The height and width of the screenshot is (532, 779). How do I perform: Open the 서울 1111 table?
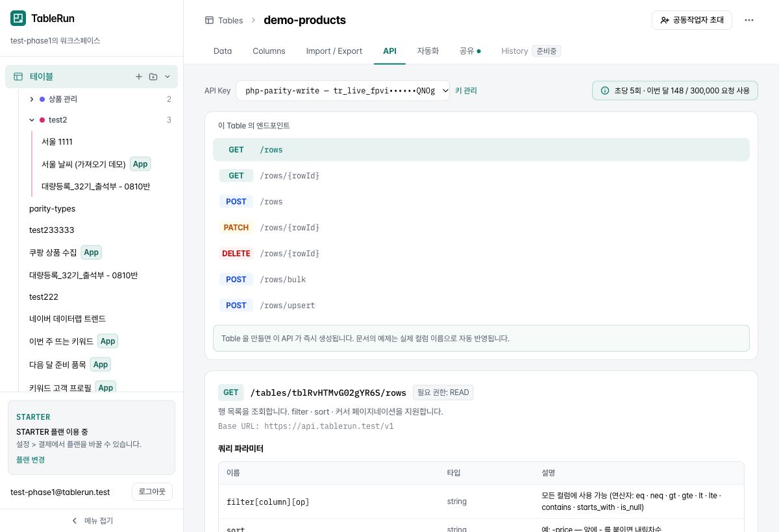point(57,141)
